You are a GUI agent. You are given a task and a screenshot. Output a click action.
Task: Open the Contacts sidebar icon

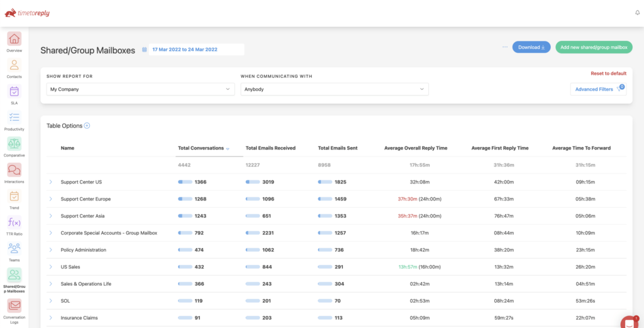tap(14, 65)
